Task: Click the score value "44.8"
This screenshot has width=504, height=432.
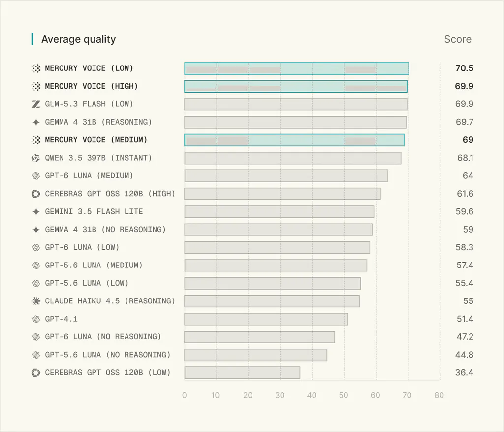Action: tap(465, 355)
